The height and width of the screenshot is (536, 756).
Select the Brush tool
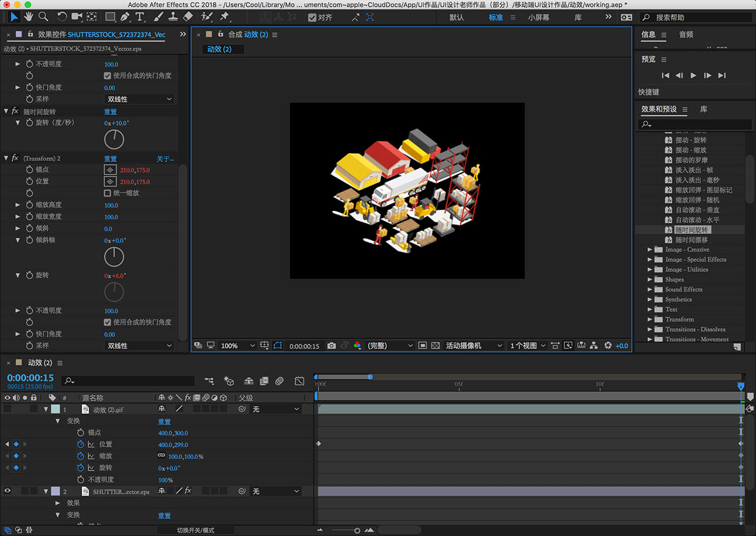pos(157,16)
